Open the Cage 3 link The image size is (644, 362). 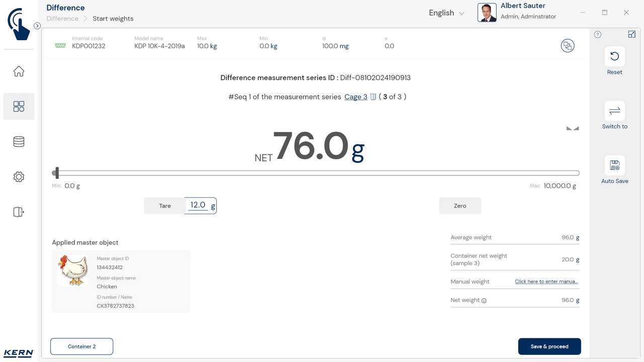(x=356, y=97)
